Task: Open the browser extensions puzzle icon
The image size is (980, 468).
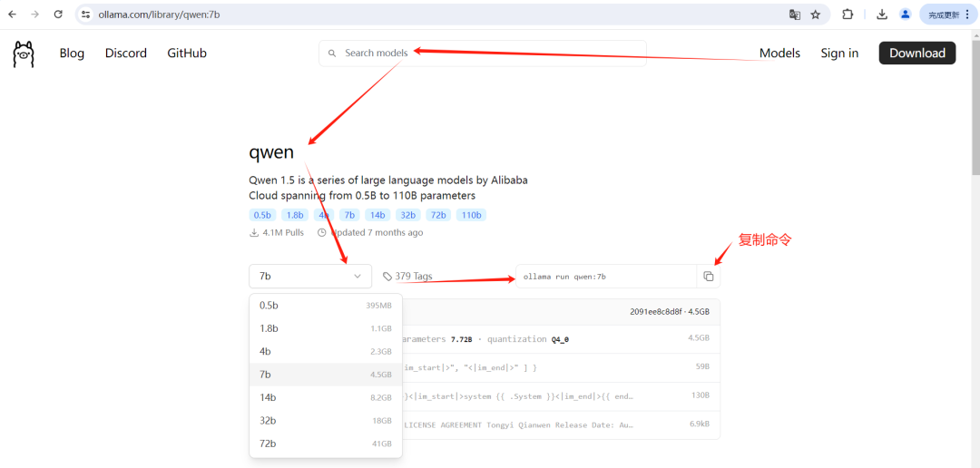Action: tap(848, 15)
